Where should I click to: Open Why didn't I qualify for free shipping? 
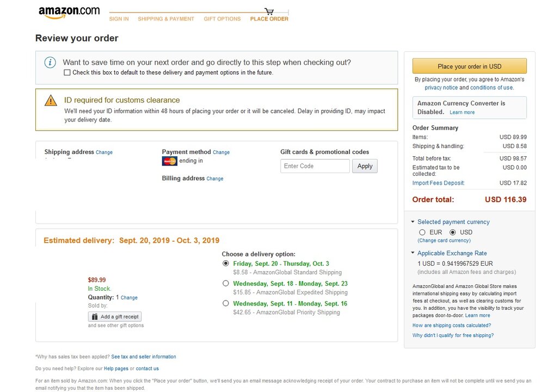[x=453, y=335]
